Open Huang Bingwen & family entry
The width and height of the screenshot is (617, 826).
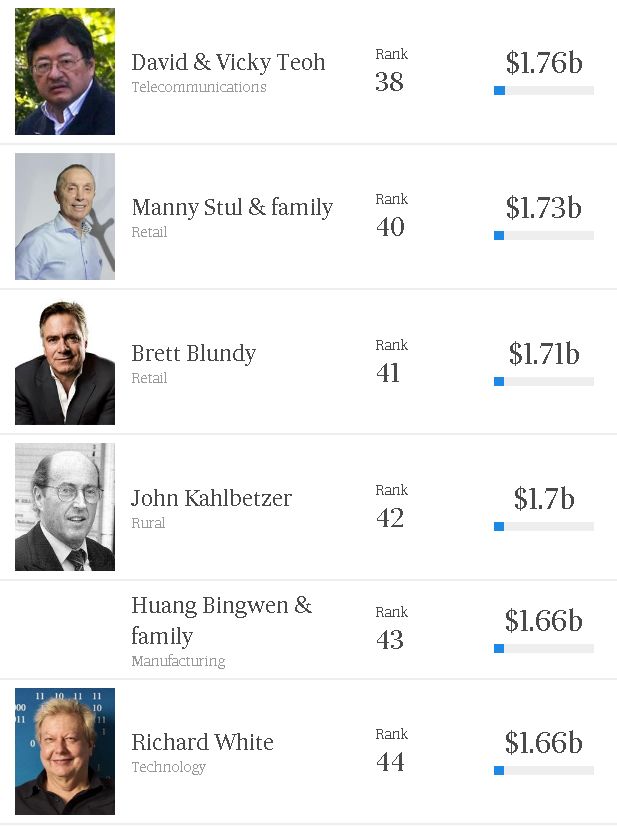pos(221,621)
